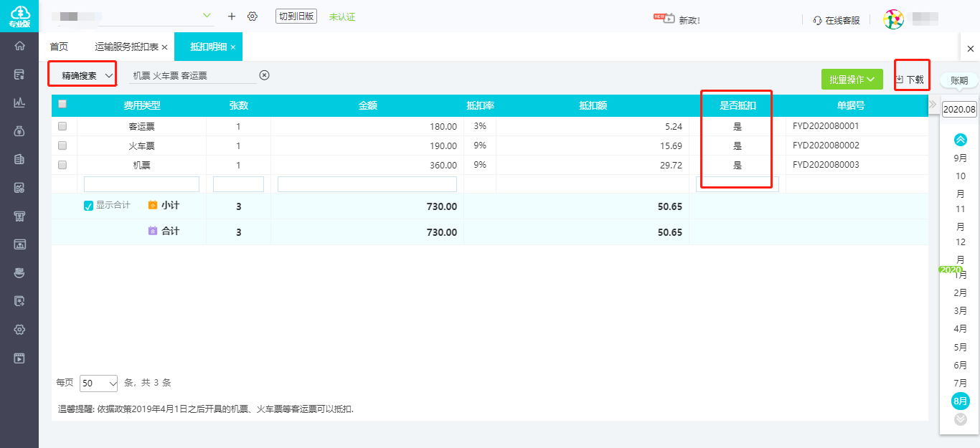Open the home icon in left sidebar
The height and width of the screenshot is (448, 980).
pyautogui.click(x=19, y=46)
